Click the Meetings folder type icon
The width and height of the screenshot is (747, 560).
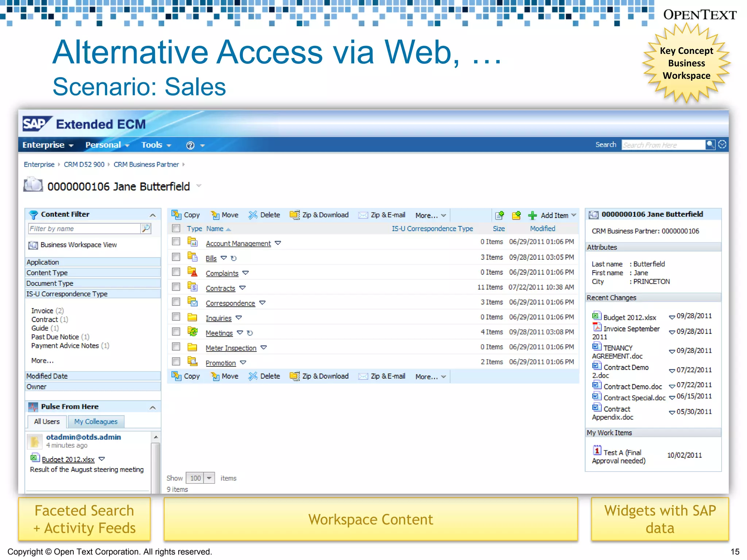tap(192, 331)
